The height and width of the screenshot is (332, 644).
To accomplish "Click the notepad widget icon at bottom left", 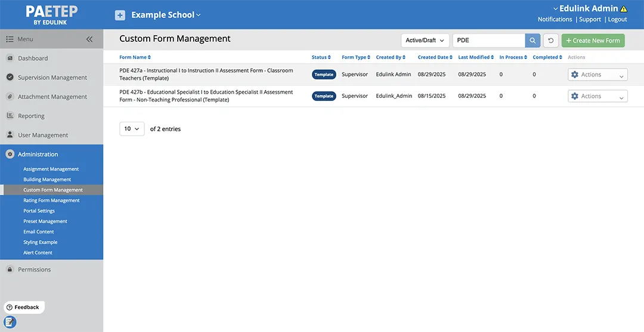I will click(x=10, y=322).
